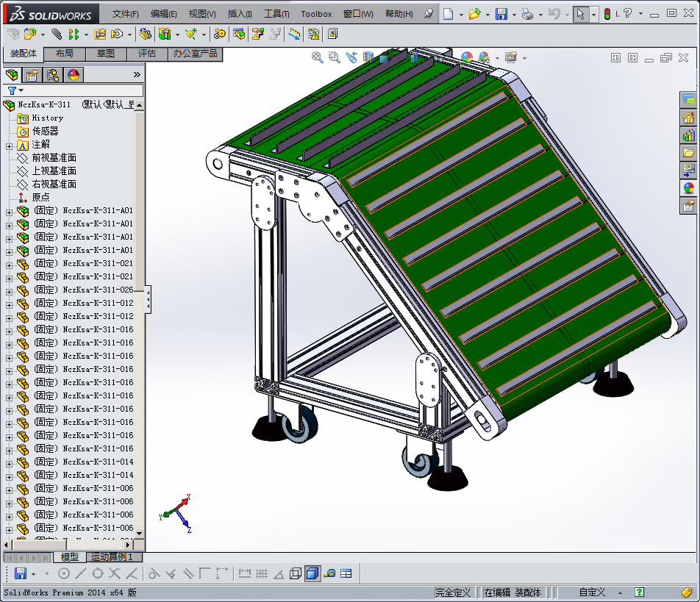Click the Measure tape icon in bottom toolbar
The image size is (700, 602).
click(x=330, y=573)
